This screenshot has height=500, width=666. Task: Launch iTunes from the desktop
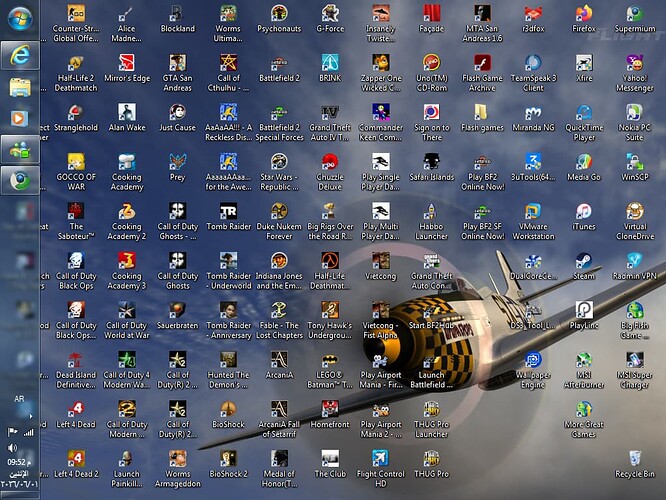pos(584,217)
